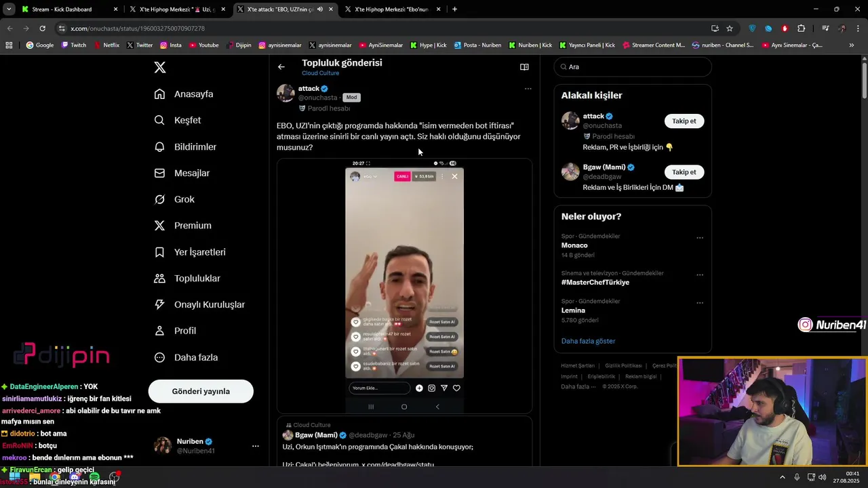The image size is (868, 488).
Task: Open Premium from the sidebar
Action: (183, 226)
